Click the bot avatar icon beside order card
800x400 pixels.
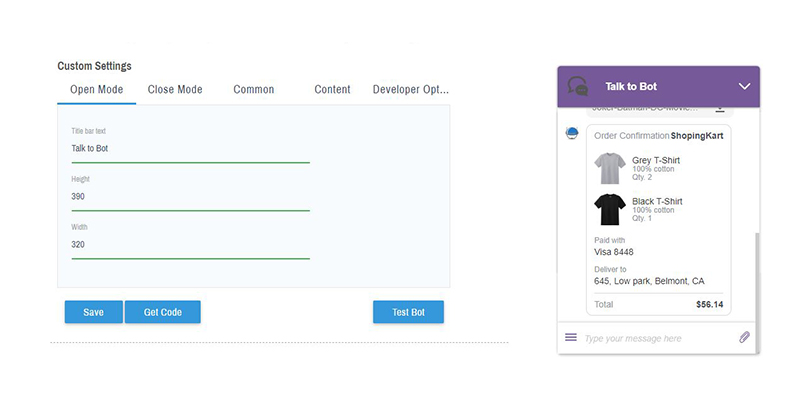(572, 134)
